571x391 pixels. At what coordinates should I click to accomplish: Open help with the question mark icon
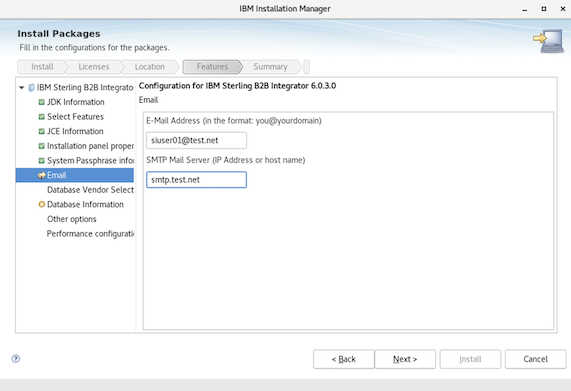16,359
